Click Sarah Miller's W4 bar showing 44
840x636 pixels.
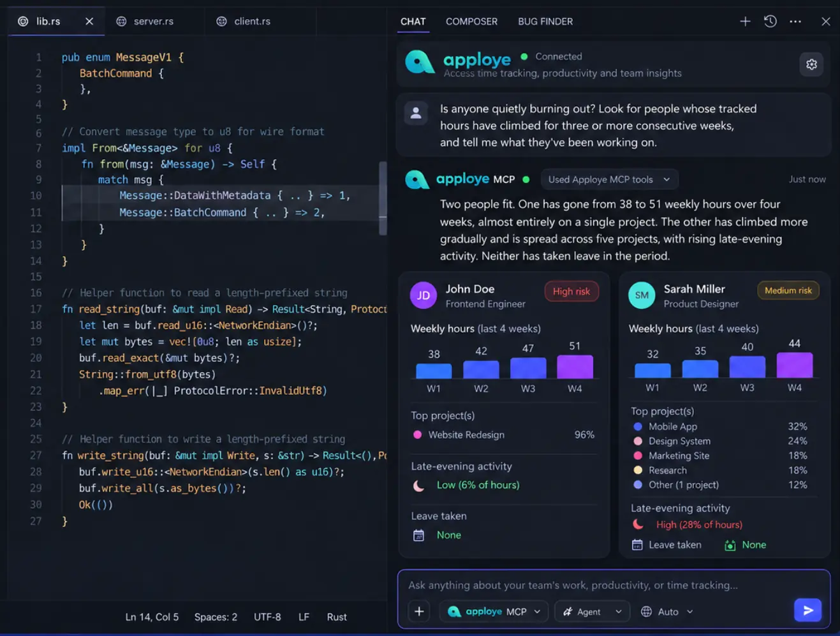click(794, 365)
